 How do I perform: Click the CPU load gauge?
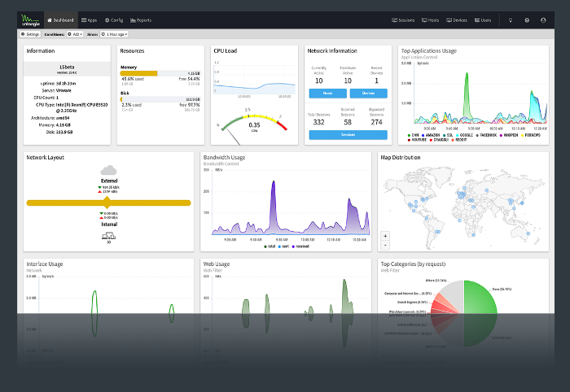tap(254, 125)
